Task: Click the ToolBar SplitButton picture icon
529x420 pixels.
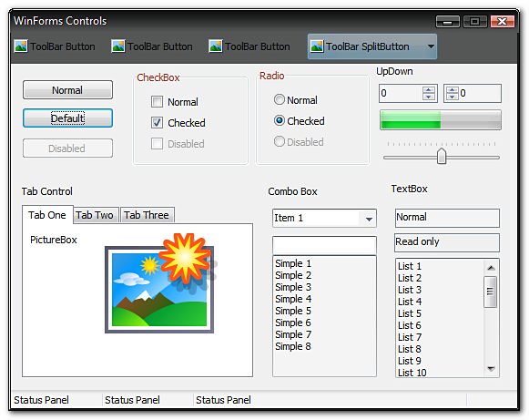Action: 317,46
